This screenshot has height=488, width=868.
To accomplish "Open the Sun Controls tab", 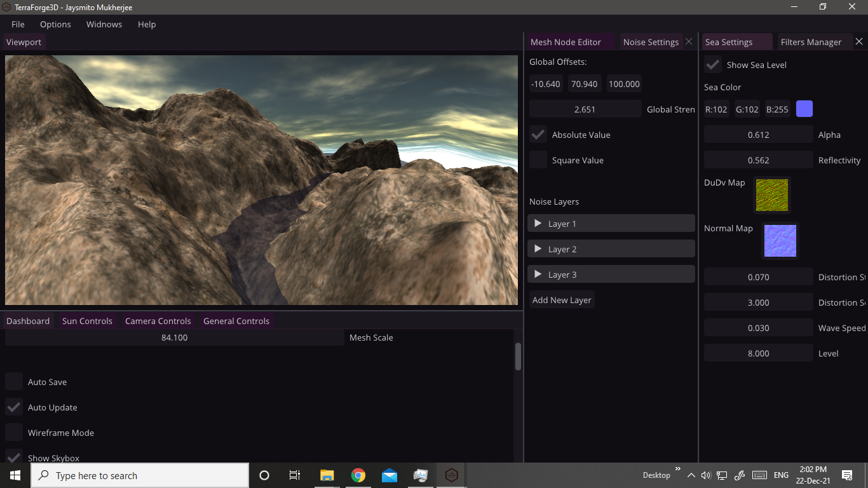I will tap(87, 320).
